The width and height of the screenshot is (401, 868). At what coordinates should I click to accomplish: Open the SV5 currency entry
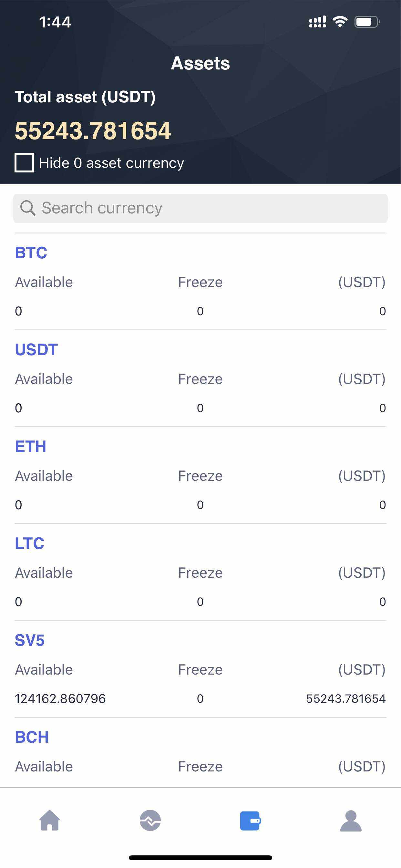tap(30, 640)
